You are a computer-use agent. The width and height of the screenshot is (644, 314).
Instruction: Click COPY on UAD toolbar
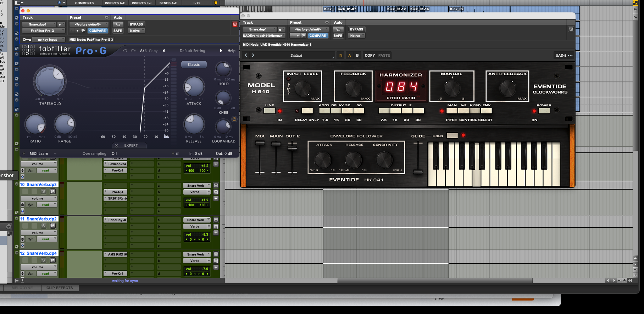pos(370,55)
